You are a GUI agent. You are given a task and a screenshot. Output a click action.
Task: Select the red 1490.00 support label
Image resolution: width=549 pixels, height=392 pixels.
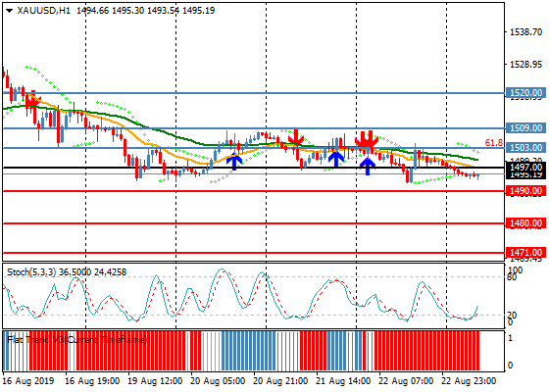pyautogui.click(x=525, y=191)
